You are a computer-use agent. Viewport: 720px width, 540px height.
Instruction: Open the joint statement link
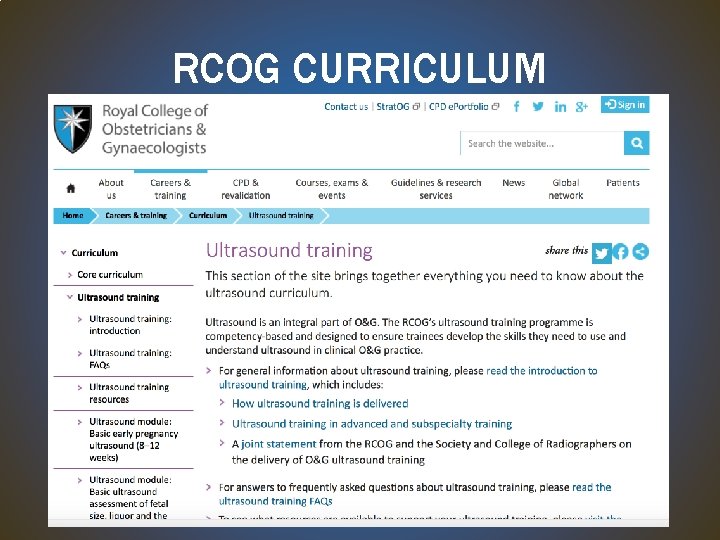(x=279, y=444)
